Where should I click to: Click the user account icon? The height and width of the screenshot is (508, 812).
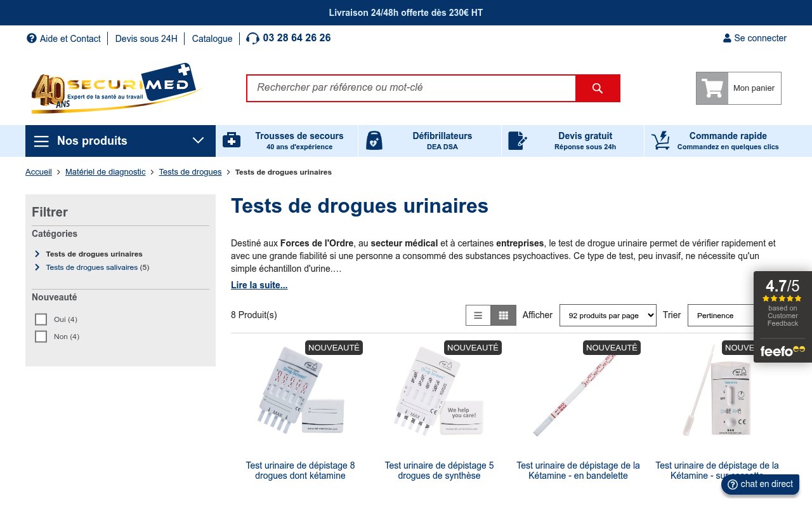(x=727, y=38)
